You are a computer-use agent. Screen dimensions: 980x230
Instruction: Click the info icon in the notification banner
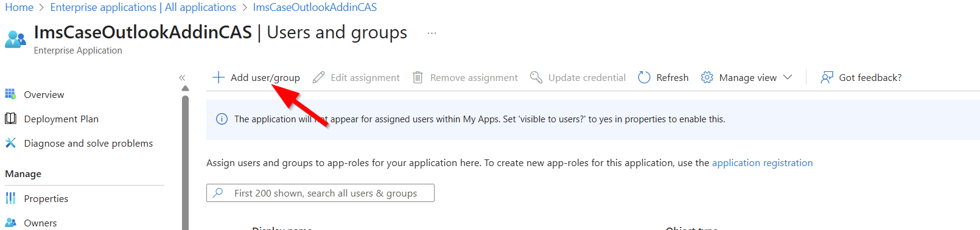(x=222, y=119)
